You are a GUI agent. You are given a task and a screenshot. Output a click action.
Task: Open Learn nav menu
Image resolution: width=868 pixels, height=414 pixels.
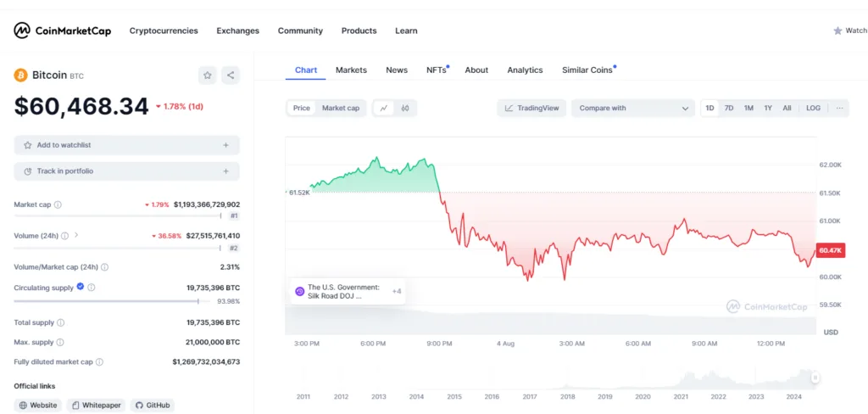pos(406,31)
